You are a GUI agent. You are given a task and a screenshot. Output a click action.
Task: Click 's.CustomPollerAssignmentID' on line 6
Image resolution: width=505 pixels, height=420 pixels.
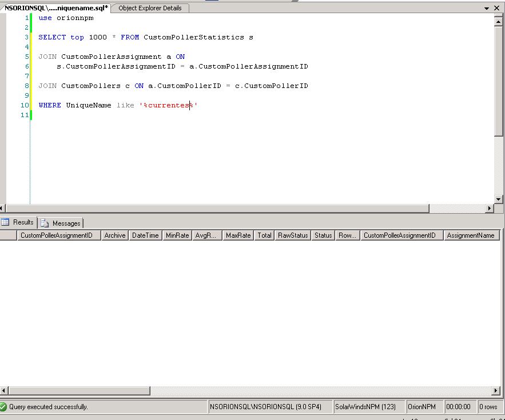click(x=116, y=66)
